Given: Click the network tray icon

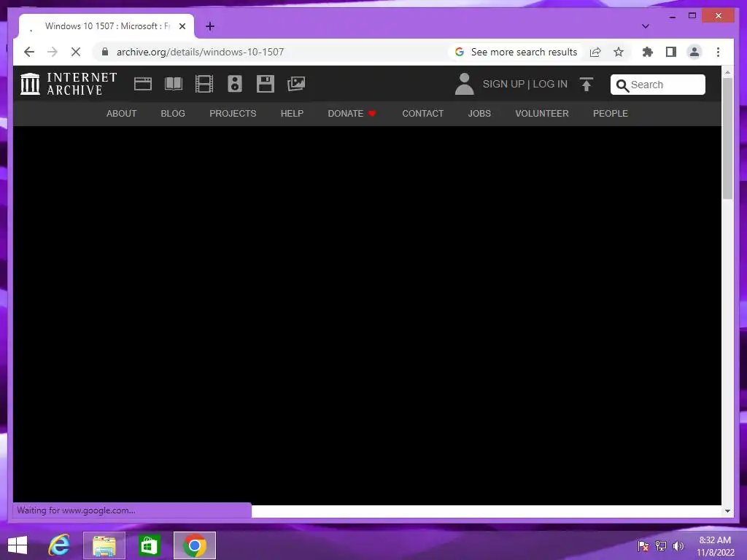Looking at the screenshot, I should (661, 545).
